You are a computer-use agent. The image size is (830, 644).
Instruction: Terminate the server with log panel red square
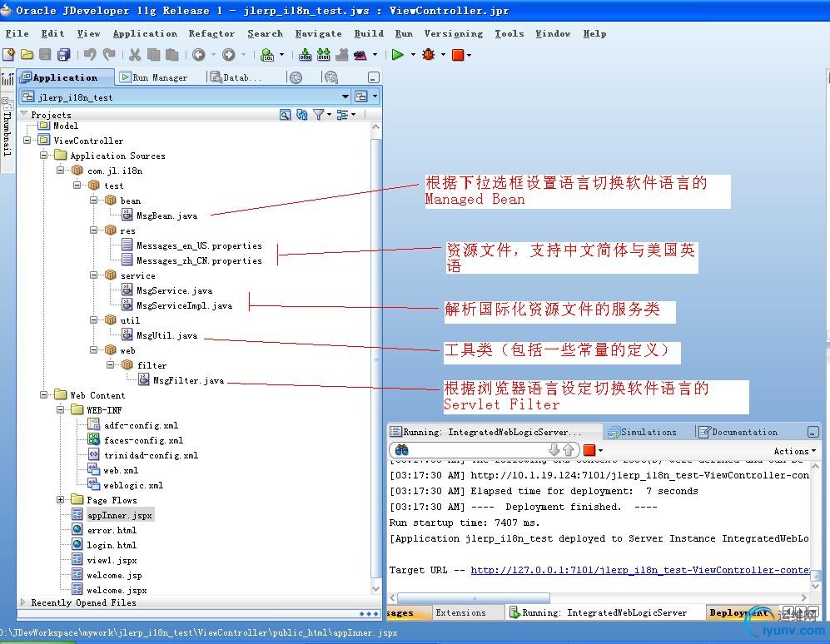589,450
